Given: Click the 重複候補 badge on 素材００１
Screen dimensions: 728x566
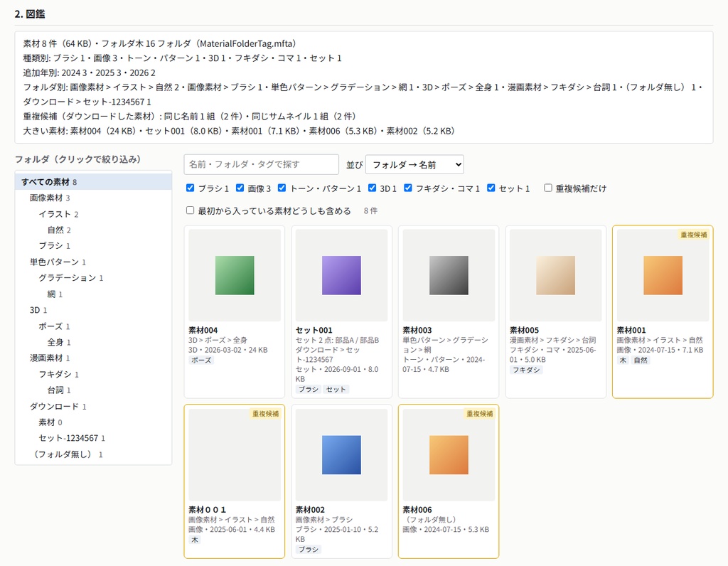Looking at the screenshot, I should (x=266, y=414).
